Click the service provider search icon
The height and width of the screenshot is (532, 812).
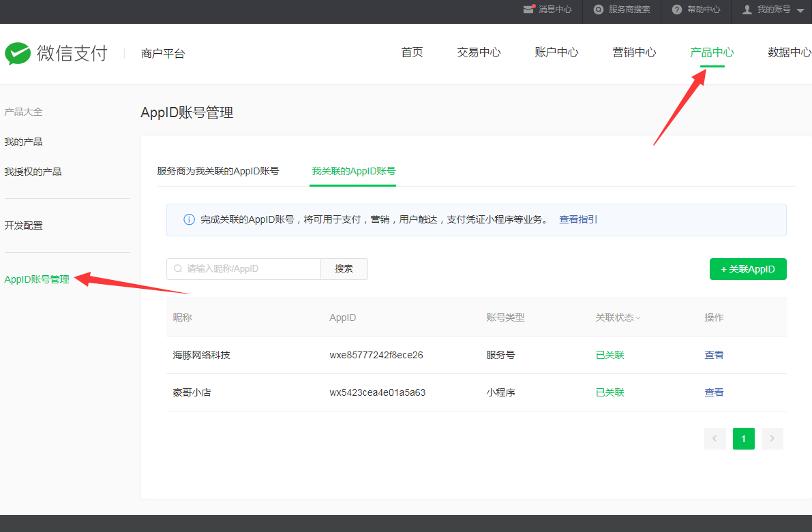pos(599,10)
